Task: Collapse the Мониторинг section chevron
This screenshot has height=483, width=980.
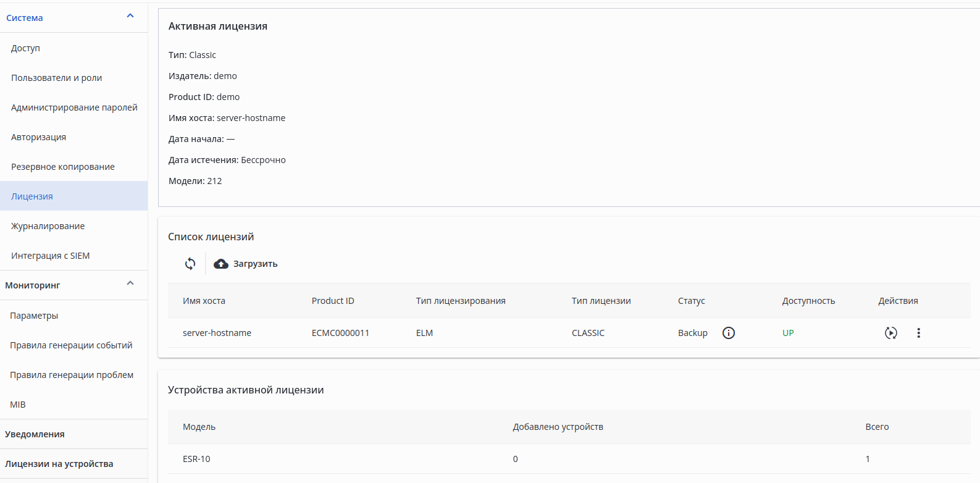Action: pyautogui.click(x=130, y=283)
